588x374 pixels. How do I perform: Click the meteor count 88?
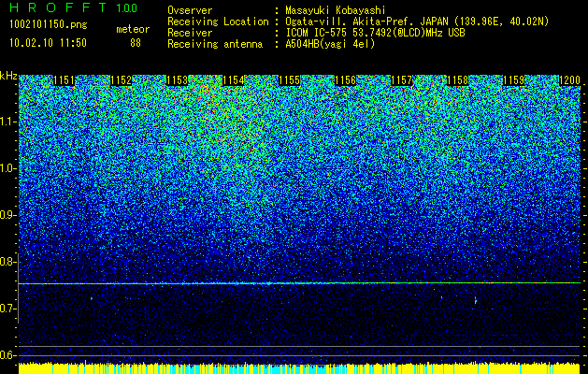point(136,43)
